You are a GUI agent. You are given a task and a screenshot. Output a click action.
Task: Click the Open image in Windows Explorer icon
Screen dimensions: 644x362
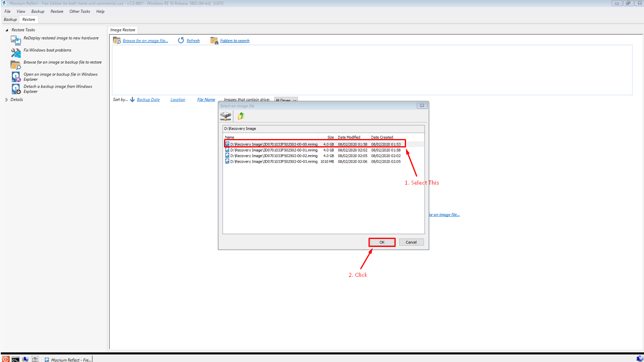pyautogui.click(x=16, y=77)
